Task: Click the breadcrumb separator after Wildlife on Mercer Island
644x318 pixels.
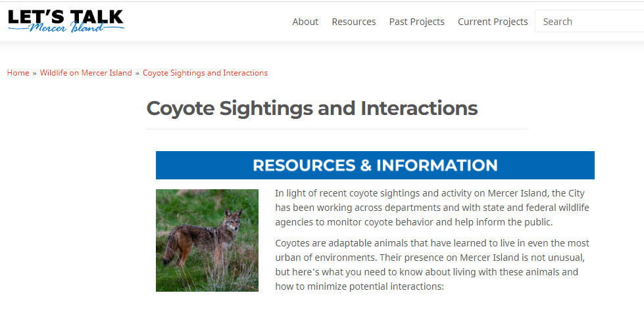Action: pyautogui.click(x=137, y=73)
